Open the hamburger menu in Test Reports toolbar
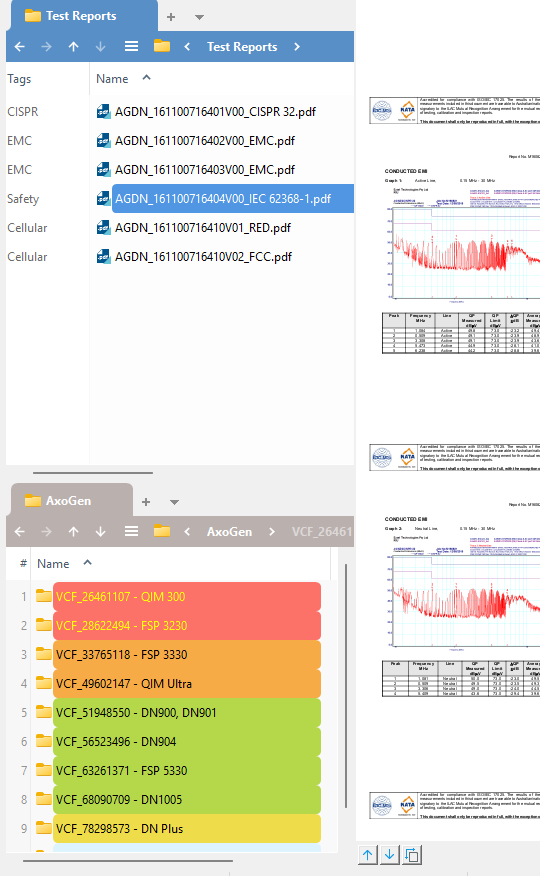540x876 pixels. click(131, 46)
